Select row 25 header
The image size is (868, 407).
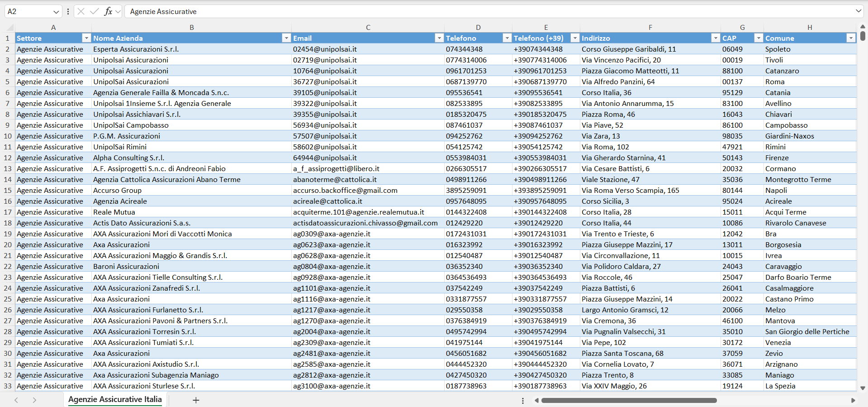(x=8, y=299)
